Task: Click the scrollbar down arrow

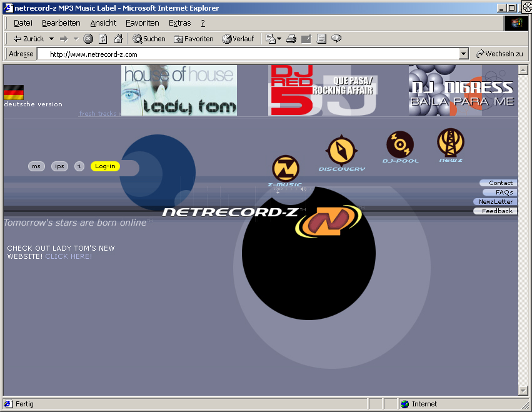Action: tap(523, 391)
